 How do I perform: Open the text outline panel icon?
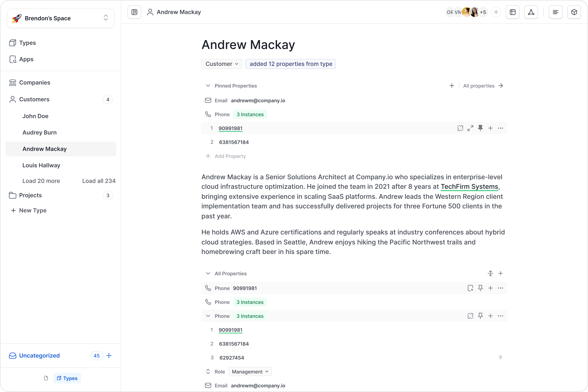555,12
